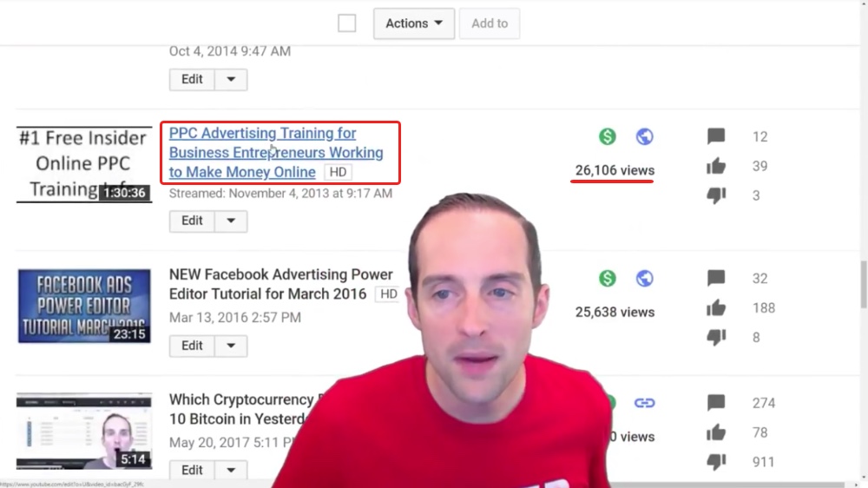The width and height of the screenshot is (868, 488).
Task: Open PPC Advertising Training video title link
Action: pos(276,152)
